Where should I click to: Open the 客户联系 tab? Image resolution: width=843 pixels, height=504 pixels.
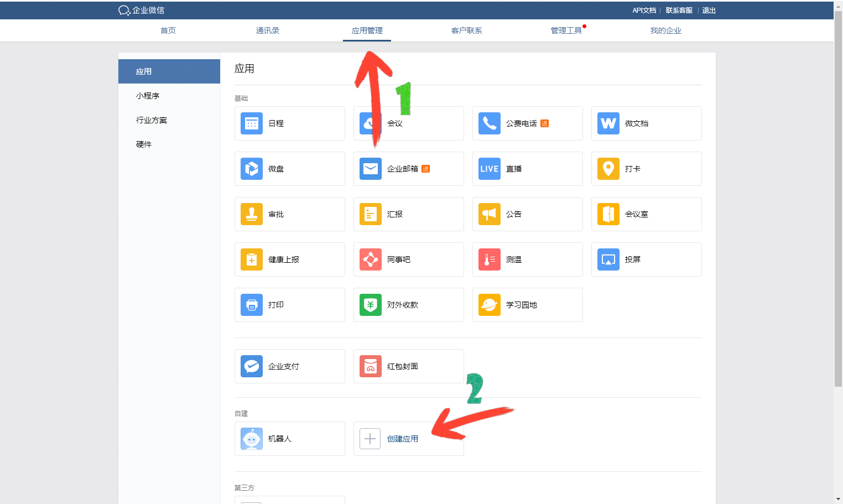point(467,30)
